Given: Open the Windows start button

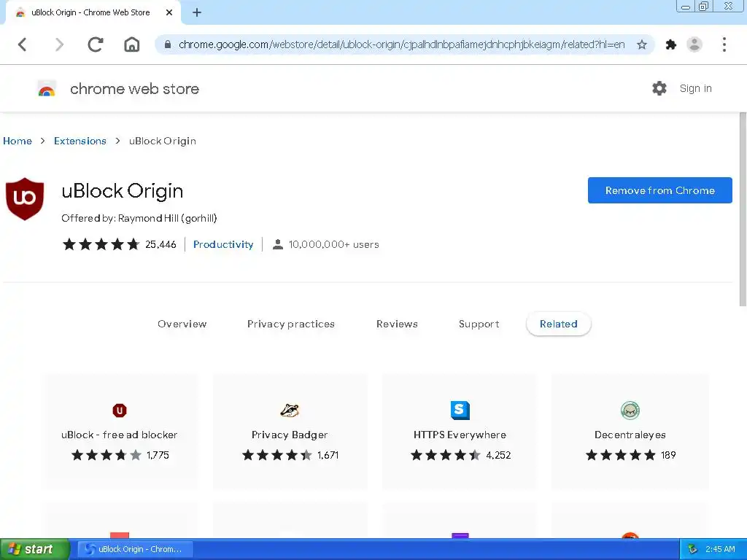Looking at the screenshot, I should pyautogui.click(x=34, y=549).
